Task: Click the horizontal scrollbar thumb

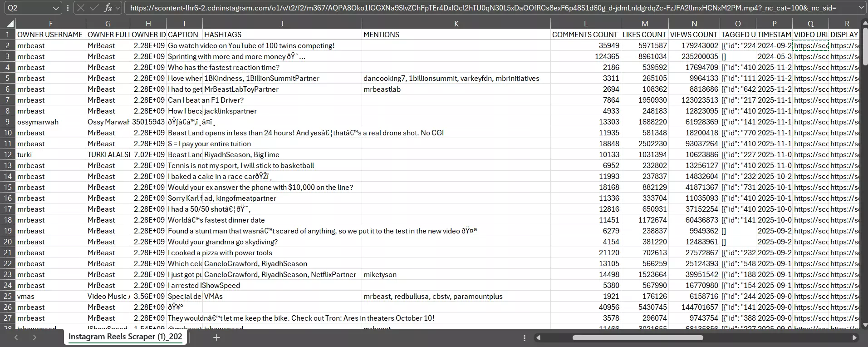Action: coord(638,337)
